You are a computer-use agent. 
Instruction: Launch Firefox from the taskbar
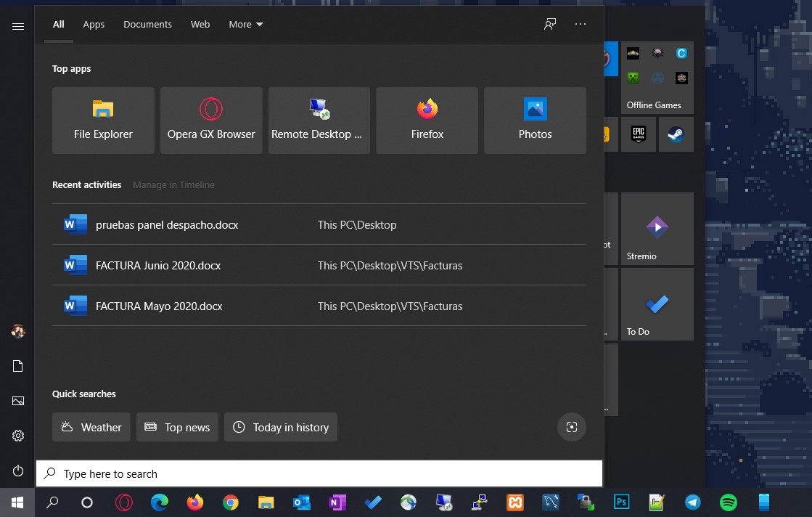pyautogui.click(x=195, y=502)
